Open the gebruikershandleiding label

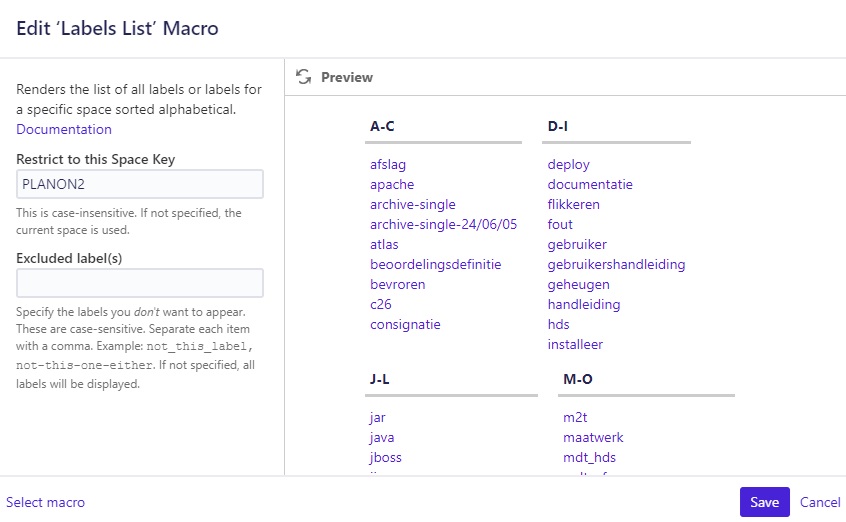tap(617, 265)
